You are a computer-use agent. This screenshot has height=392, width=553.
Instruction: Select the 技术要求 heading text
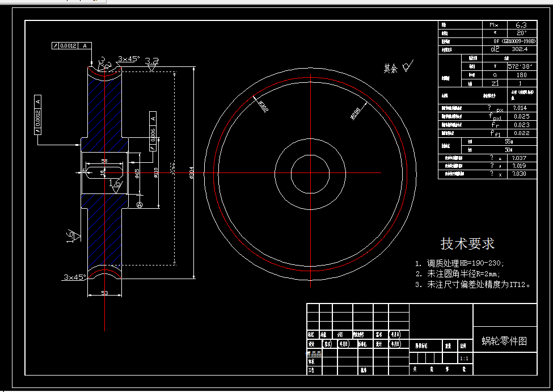[467, 244]
